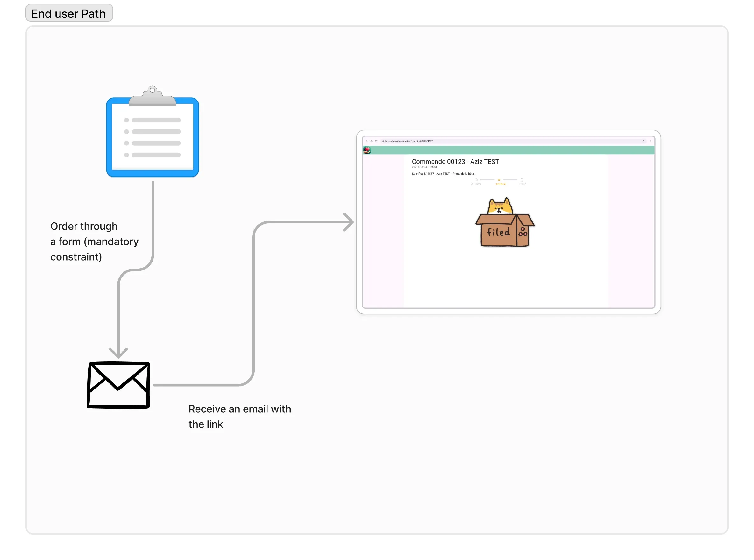Image resolution: width=754 pixels, height=560 pixels.
Task: Click 'Receive an email with the link' caption
Action: tap(239, 416)
